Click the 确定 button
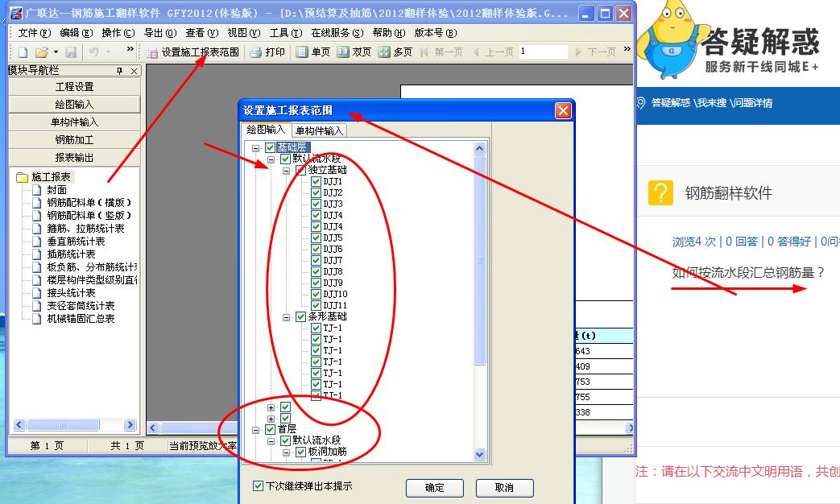 coord(434,487)
